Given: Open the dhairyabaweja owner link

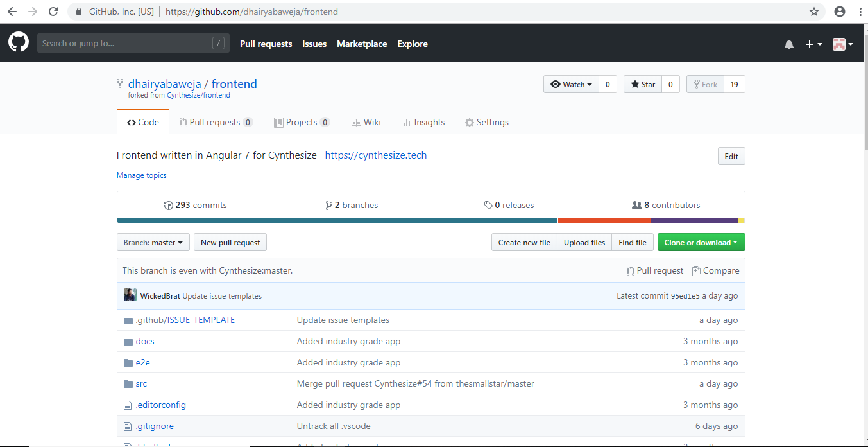Looking at the screenshot, I should point(165,84).
